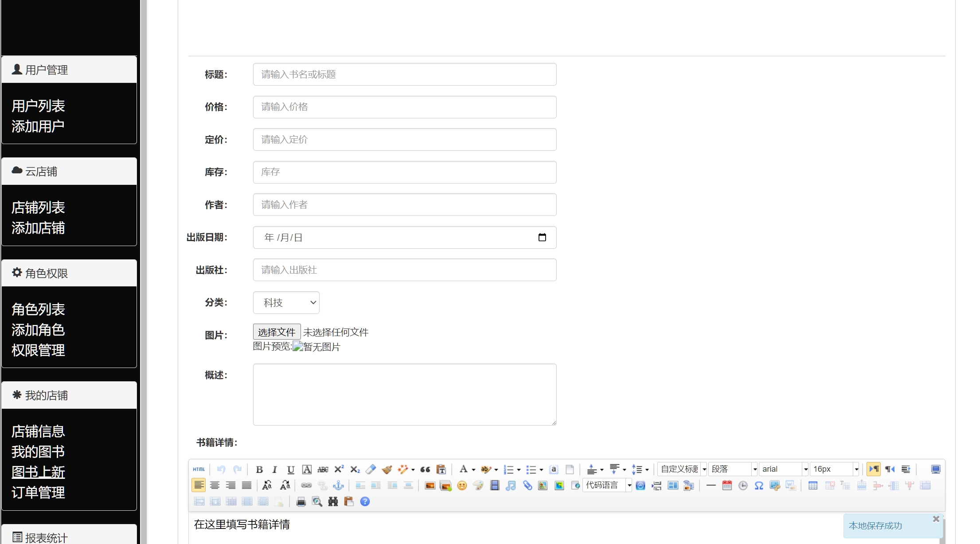The width and height of the screenshot is (980, 544).
Task: Insert music with the music note icon
Action: [x=511, y=485]
